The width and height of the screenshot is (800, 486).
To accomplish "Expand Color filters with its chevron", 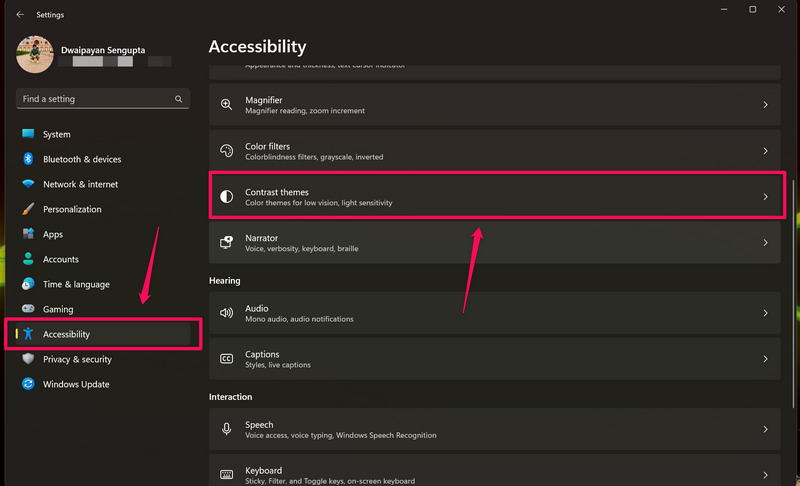I will coord(765,151).
